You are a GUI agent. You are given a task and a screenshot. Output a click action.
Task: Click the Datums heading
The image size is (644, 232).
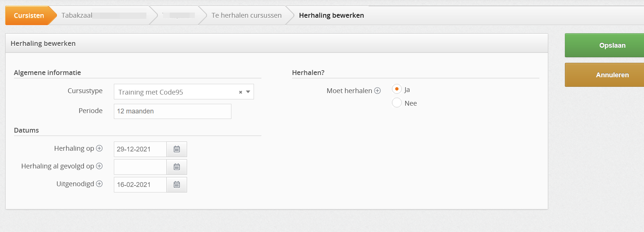pos(26,130)
